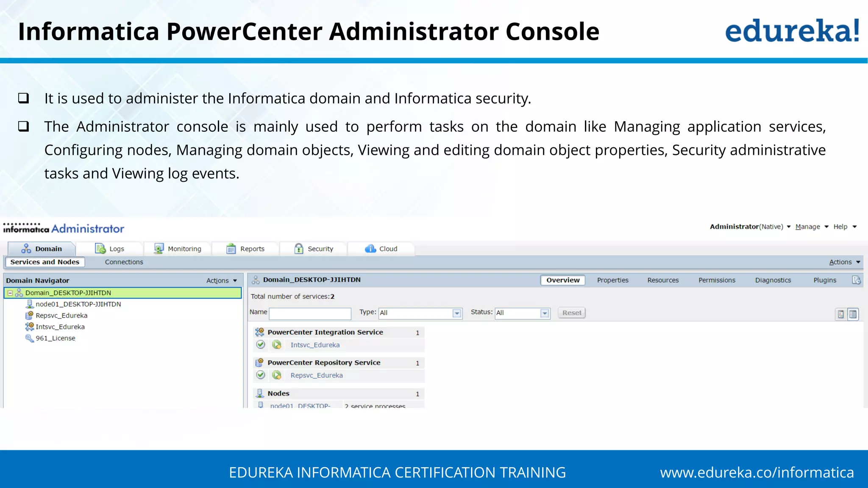Click the Repsvc_Edureka service link

pyautogui.click(x=317, y=375)
